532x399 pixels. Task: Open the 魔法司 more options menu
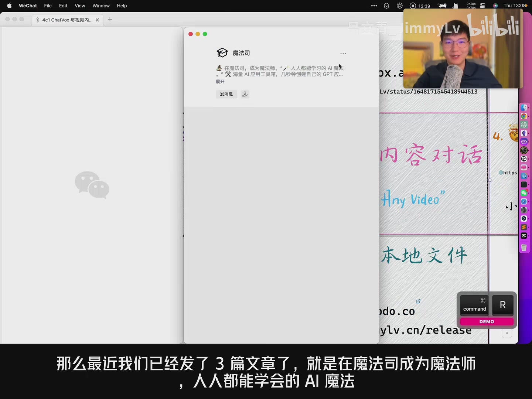click(x=343, y=53)
